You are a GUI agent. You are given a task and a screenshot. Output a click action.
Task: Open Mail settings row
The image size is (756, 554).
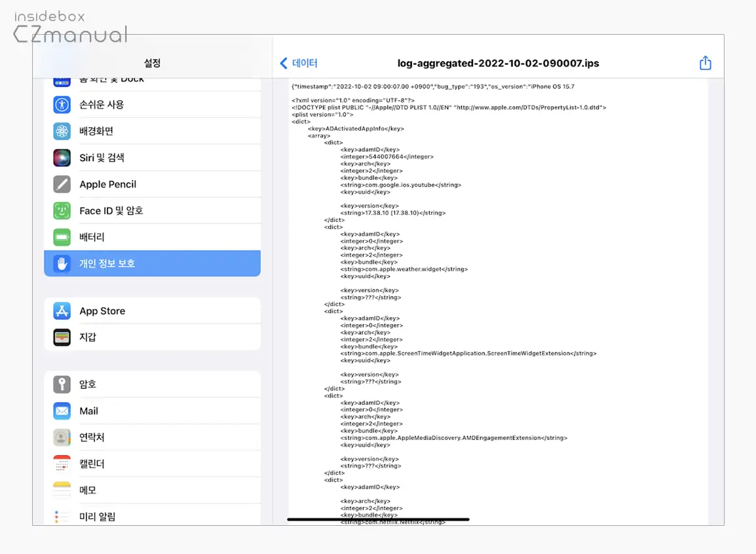153,411
